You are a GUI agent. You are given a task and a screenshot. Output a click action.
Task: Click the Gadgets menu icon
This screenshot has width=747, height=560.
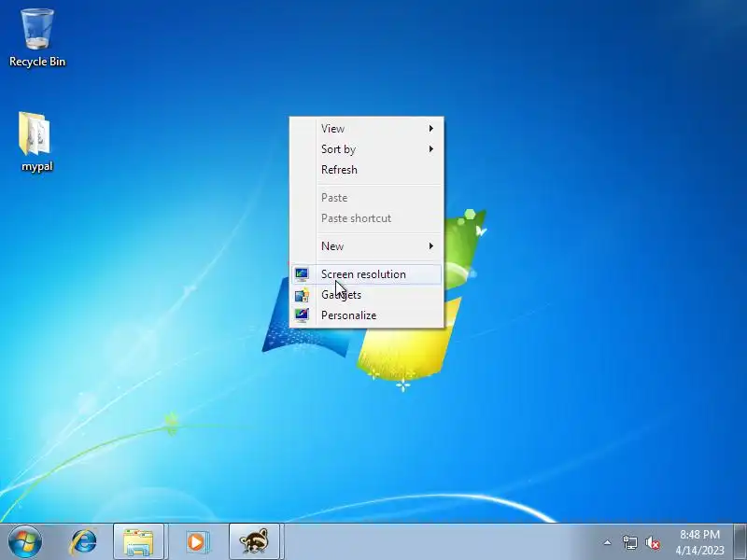(x=302, y=295)
